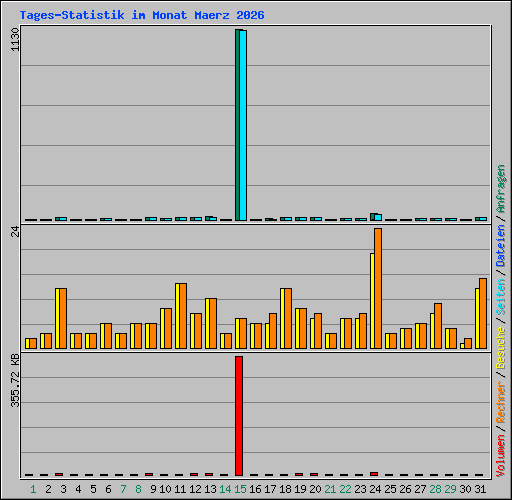512x500 pixels.
Task: Click the orange bar for day 18
Action: pos(288,318)
